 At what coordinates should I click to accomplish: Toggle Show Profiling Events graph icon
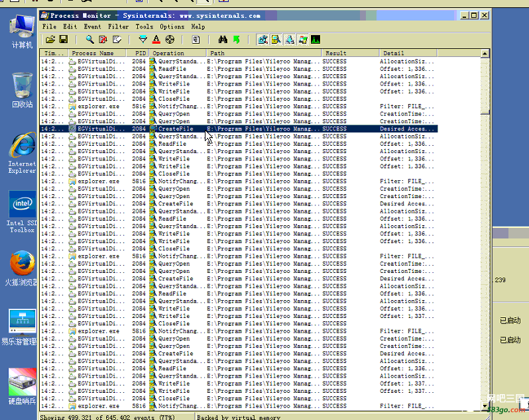click(316, 40)
